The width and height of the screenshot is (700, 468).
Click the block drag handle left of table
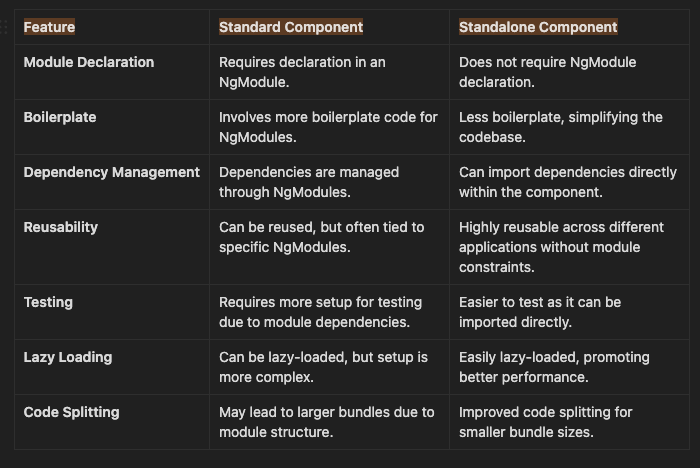click(x=4, y=27)
